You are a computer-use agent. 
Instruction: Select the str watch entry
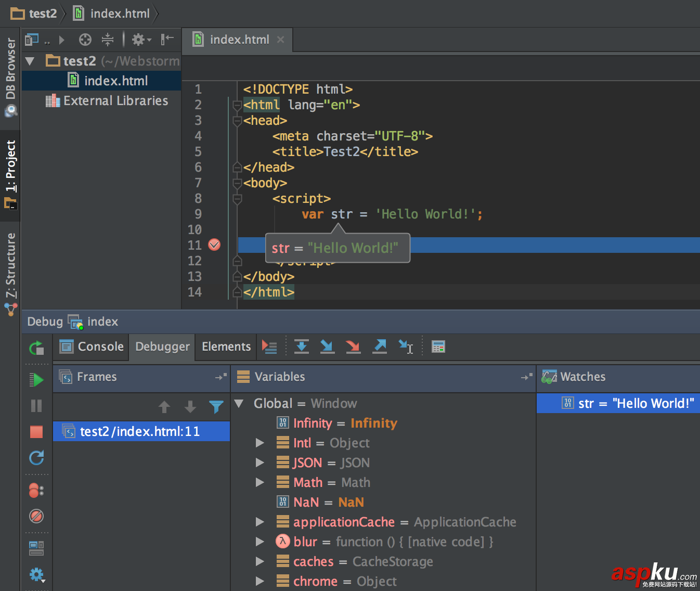(618, 403)
